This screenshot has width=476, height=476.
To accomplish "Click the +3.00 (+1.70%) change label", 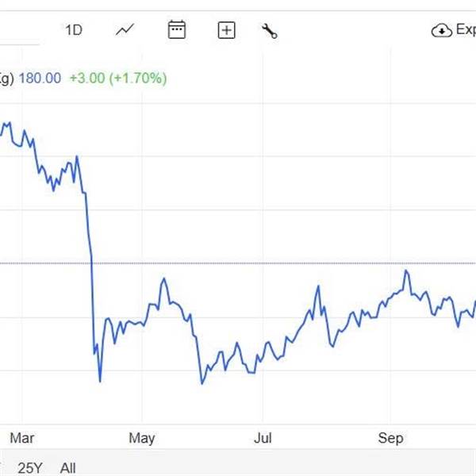I will [x=117, y=78].
